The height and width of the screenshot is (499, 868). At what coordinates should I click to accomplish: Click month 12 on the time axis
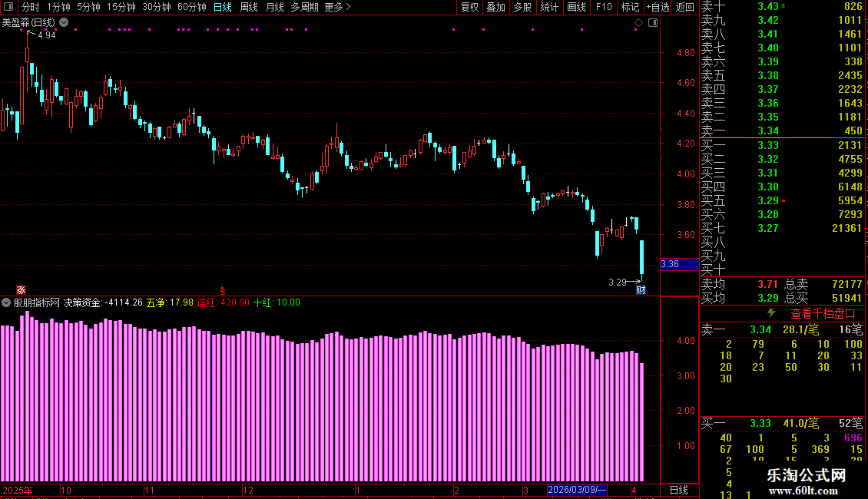tap(248, 490)
